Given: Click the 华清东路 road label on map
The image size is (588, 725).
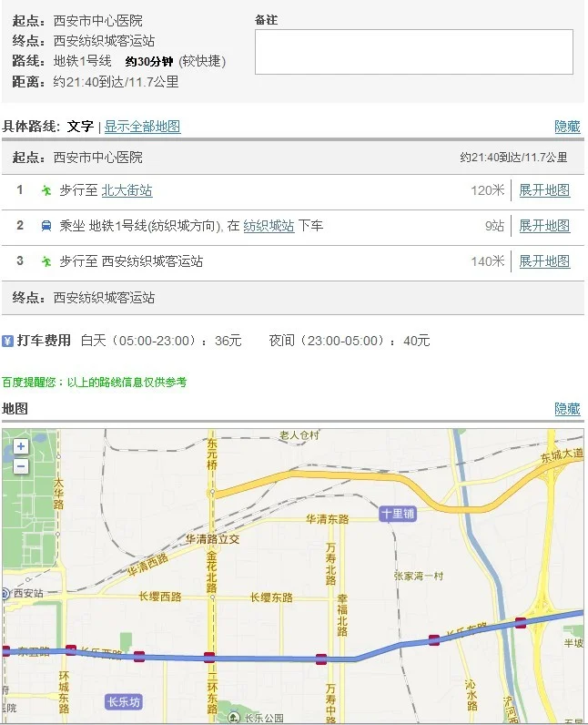Looking at the screenshot, I should click(328, 519).
